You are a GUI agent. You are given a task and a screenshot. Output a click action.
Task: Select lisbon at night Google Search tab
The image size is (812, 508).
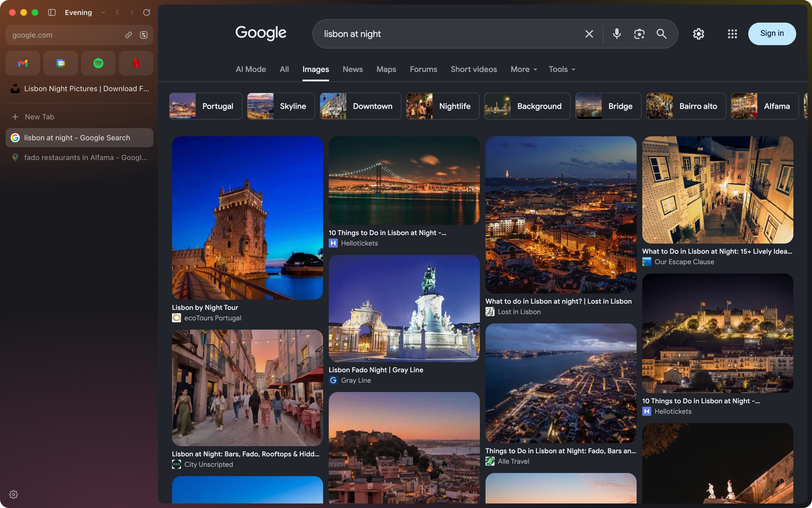80,138
